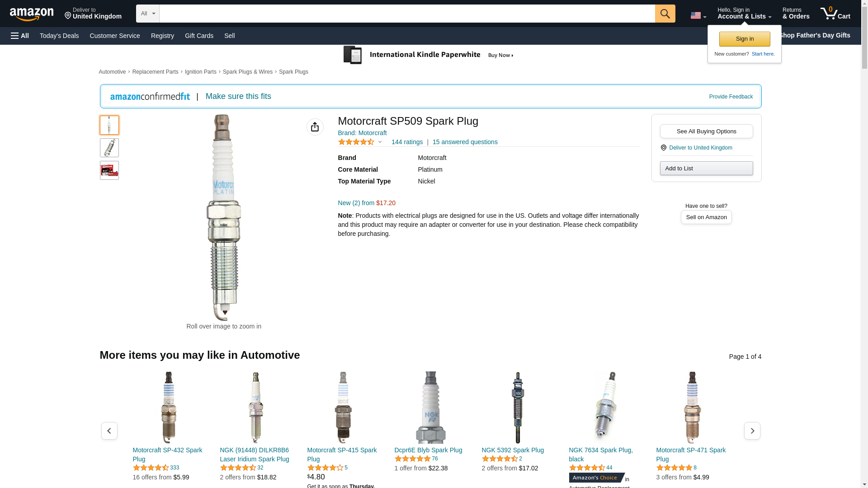The image size is (868, 488).
Task: Open the Spark Plugs & Wires breadcrumb
Action: [x=247, y=72]
